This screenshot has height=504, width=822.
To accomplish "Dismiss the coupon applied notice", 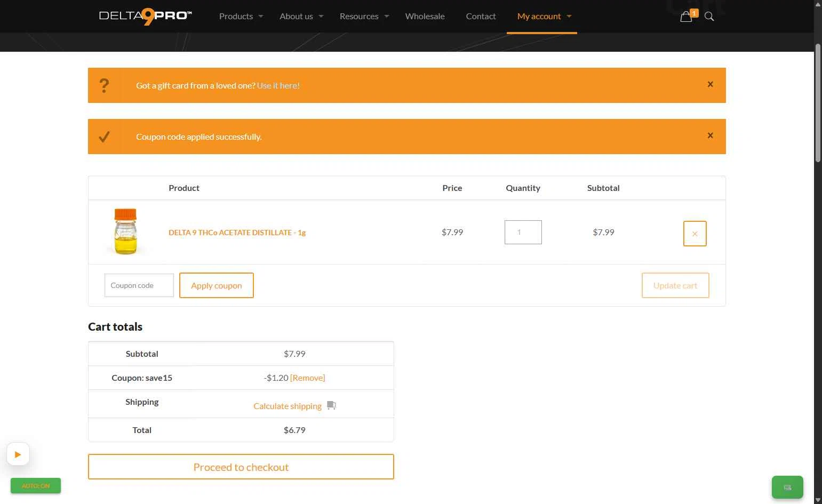I will pos(710,135).
